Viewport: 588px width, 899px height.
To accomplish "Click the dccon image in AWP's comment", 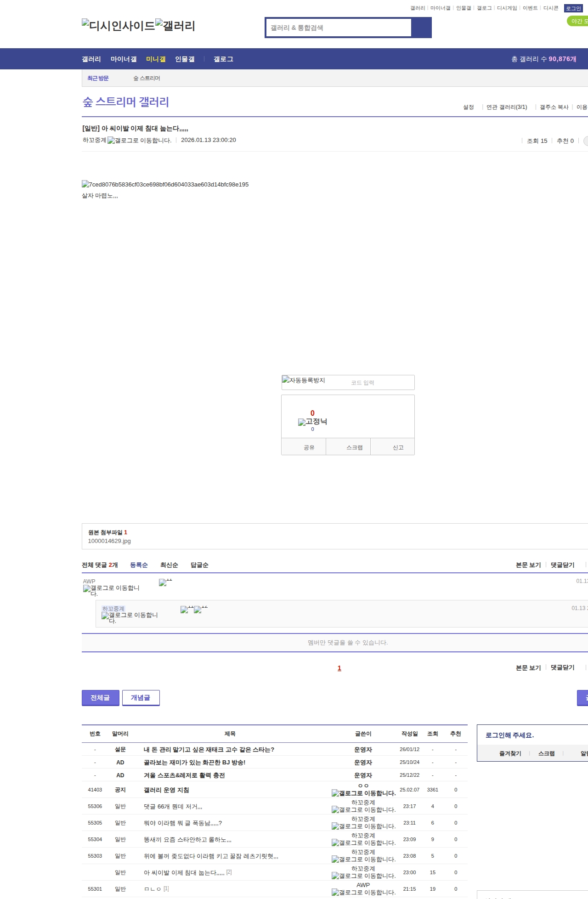I will point(165,582).
